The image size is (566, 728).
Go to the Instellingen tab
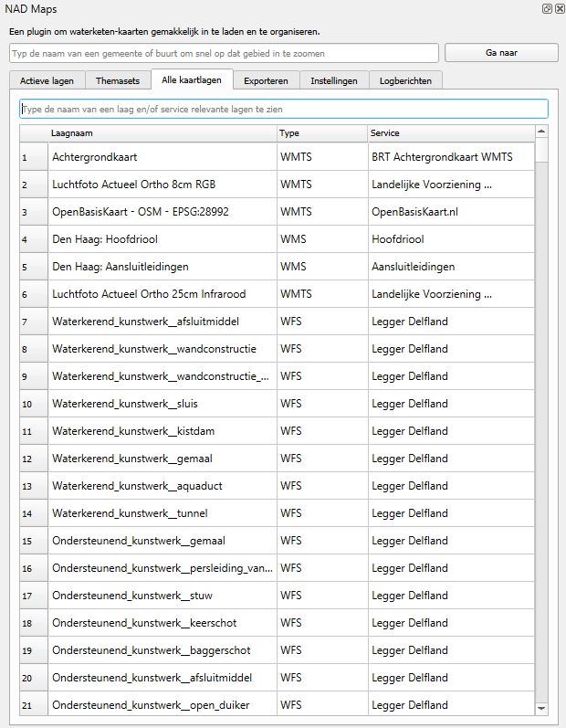coord(334,80)
